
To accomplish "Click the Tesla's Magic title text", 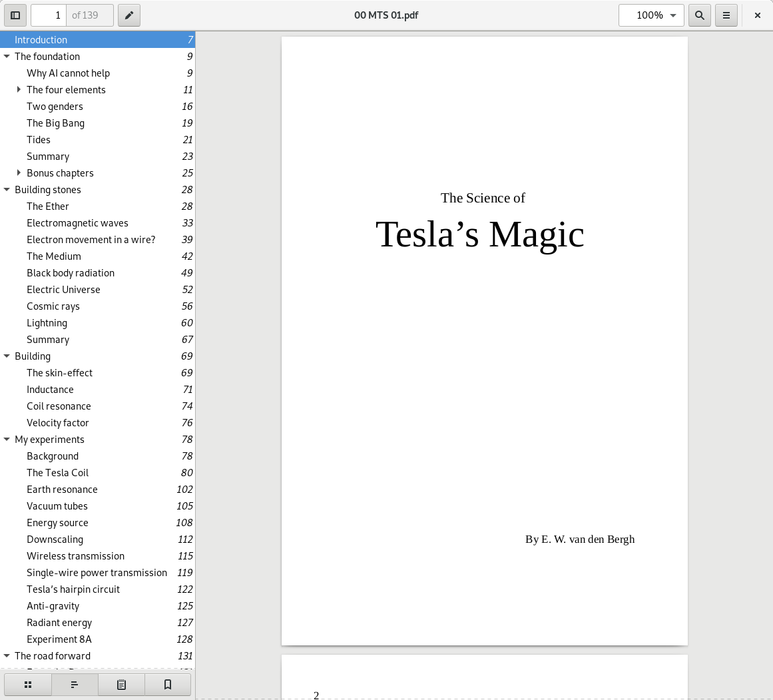I will click(479, 235).
